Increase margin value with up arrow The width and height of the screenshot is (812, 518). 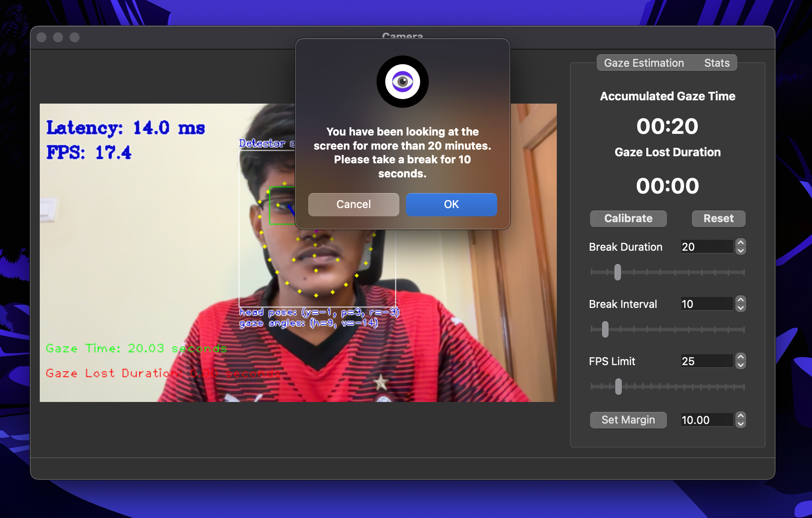[x=741, y=416]
